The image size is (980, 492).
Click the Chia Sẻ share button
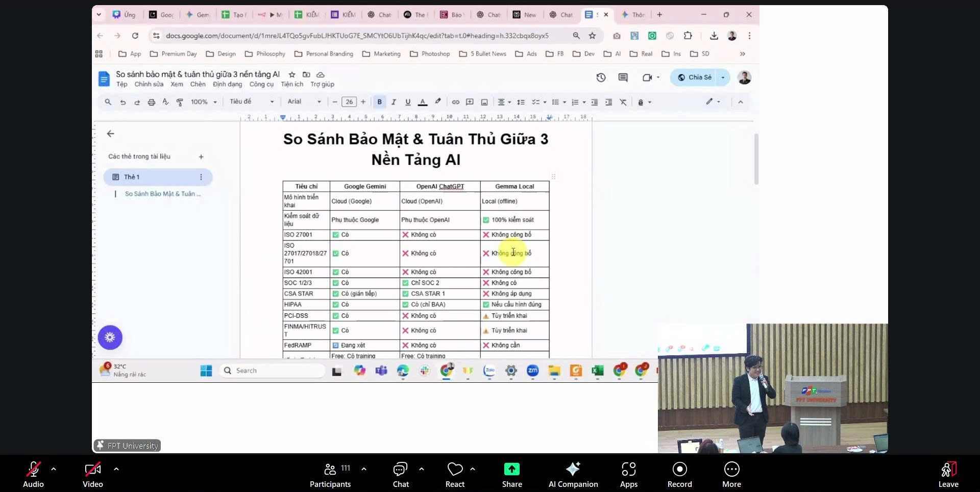tap(695, 78)
